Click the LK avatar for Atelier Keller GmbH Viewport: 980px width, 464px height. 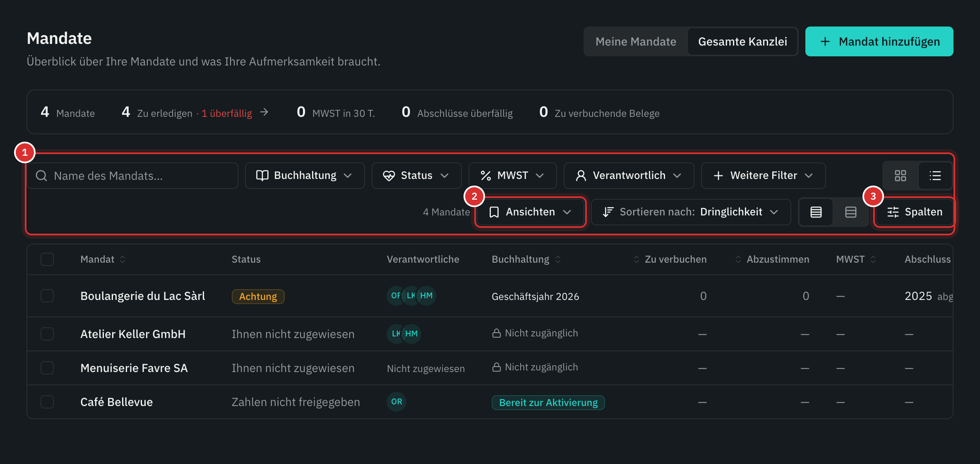pos(395,333)
